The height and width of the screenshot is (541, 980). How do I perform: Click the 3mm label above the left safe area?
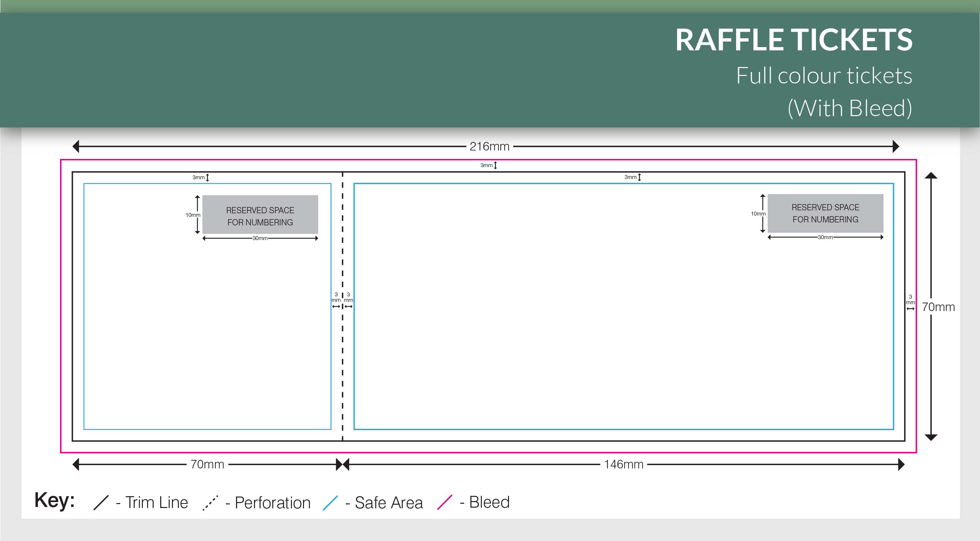pos(199,177)
